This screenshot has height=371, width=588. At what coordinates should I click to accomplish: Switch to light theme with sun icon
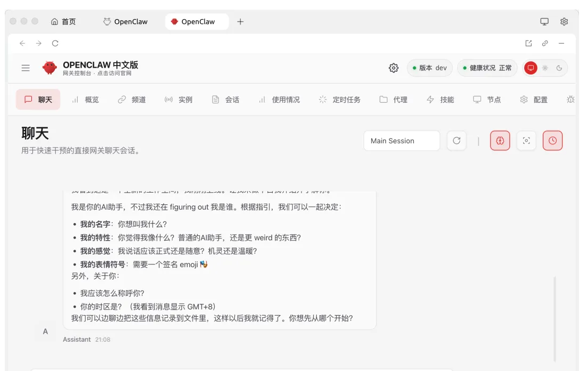545,68
